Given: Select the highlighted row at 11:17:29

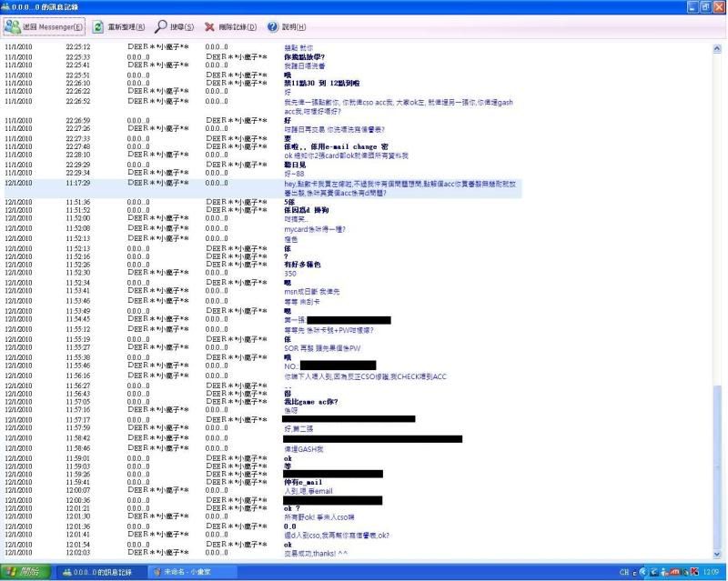Looking at the screenshot, I should pyautogui.click(x=263, y=188).
